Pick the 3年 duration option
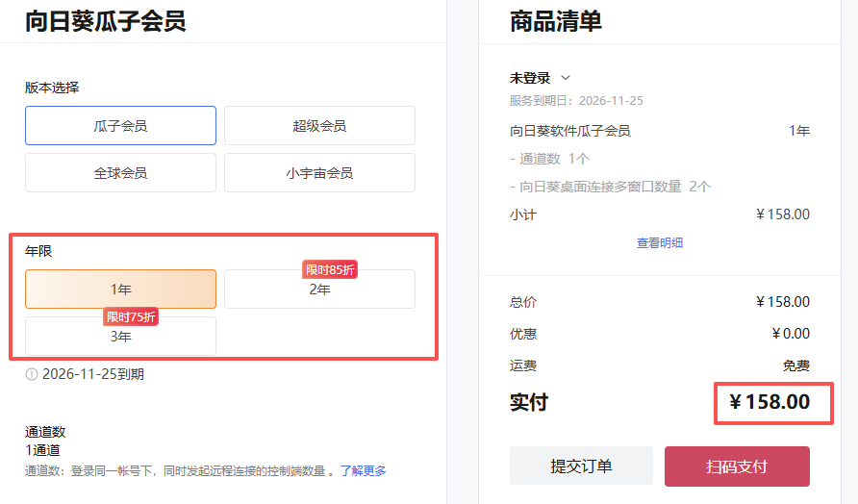The width and height of the screenshot is (858, 504). coord(120,337)
